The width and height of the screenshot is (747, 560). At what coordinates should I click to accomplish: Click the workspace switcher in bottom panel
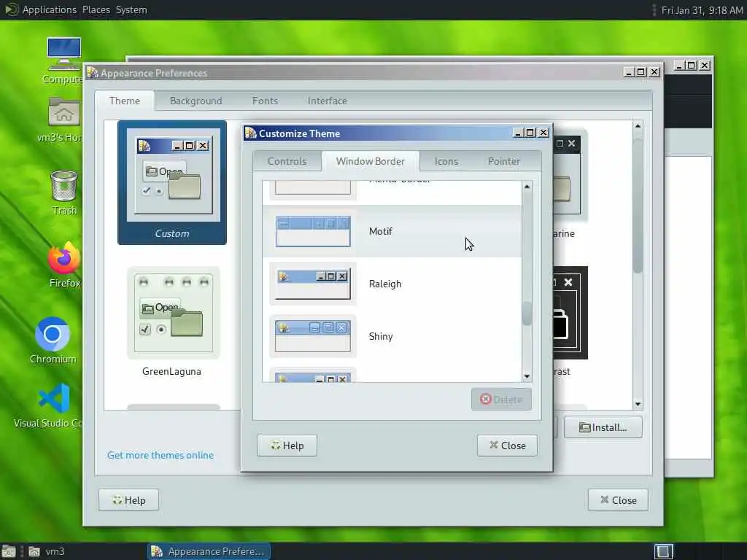click(664, 551)
